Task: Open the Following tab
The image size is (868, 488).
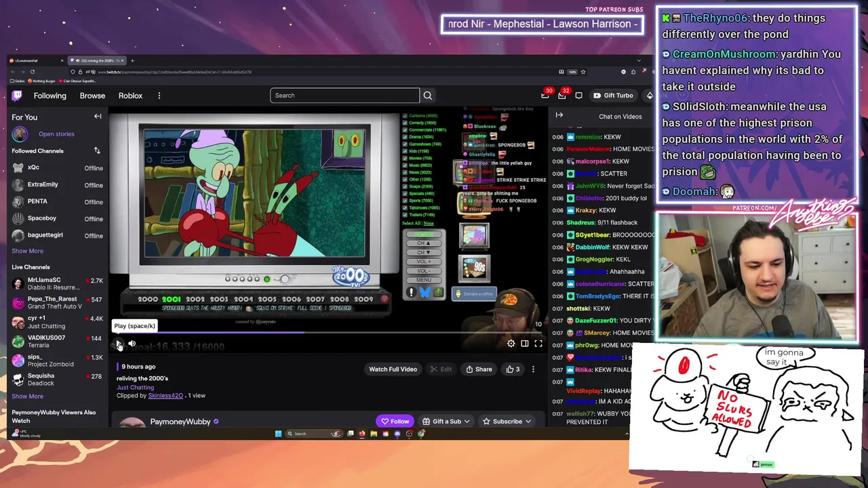Action: [x=50, y=96]
